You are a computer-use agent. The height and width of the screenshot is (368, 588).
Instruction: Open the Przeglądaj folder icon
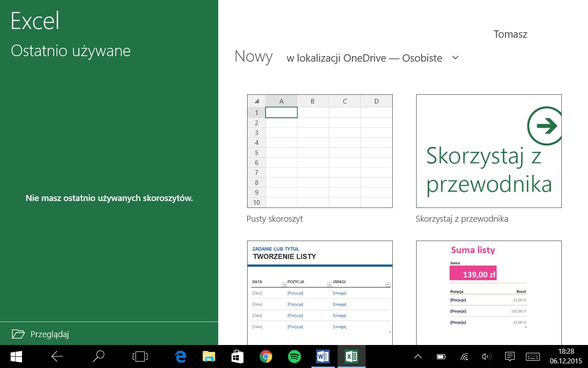[x=18, y=334]
